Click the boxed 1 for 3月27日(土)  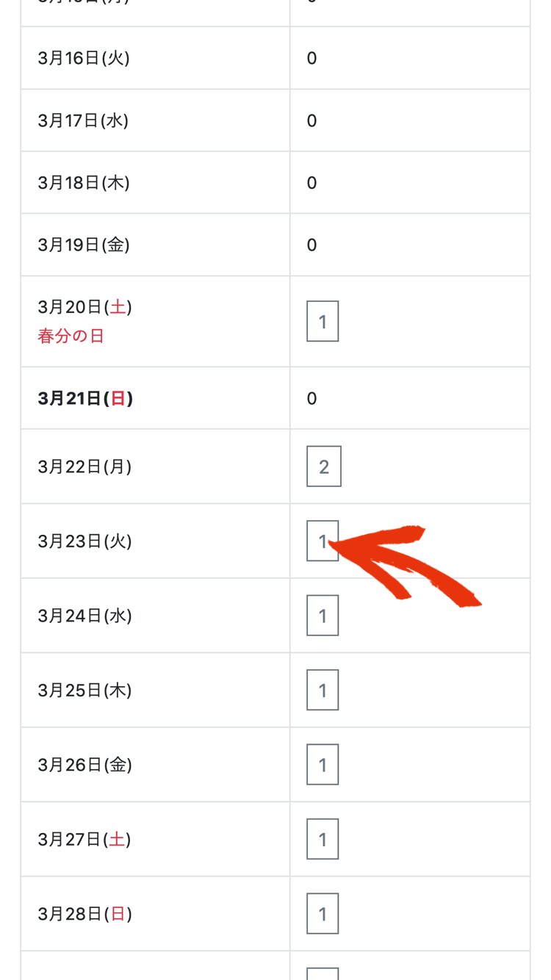tap(323, 839)
